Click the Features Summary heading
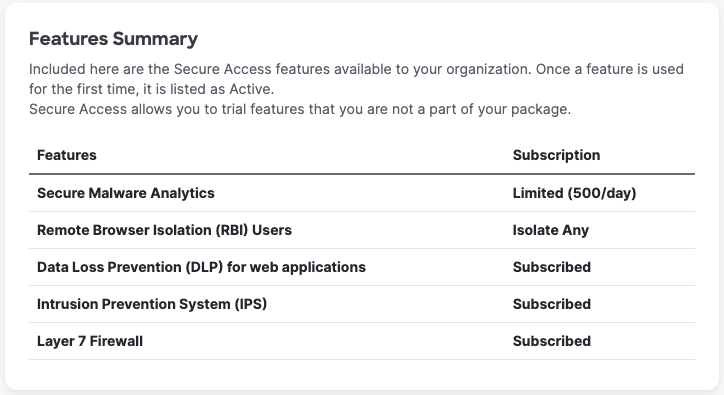This screenshot has width=724, height=395. pos(113,39)
